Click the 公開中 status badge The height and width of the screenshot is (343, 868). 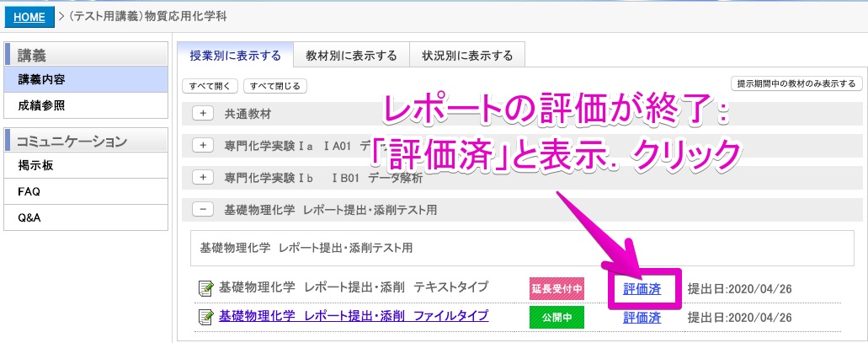(x=556, y=318)
